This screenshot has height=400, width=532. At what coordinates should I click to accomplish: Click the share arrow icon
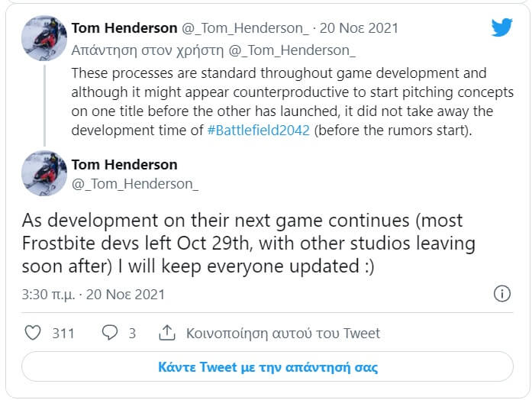click(x=166, y=333)
